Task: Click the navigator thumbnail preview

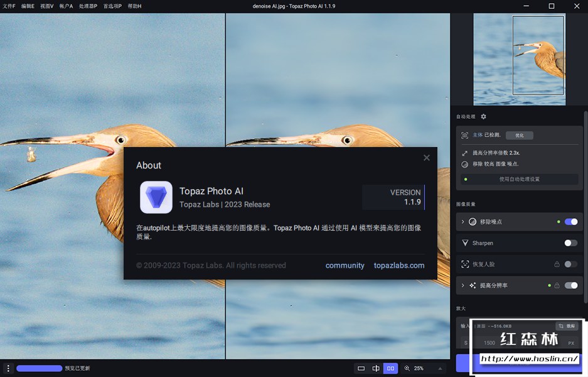Action: tap(520, 59)
